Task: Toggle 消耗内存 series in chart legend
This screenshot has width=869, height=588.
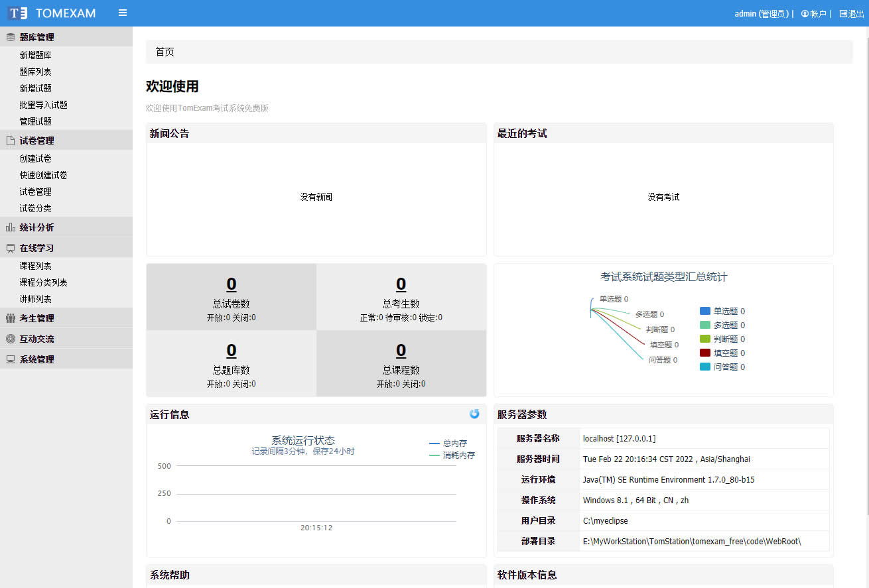Action: tap(452, 455)
